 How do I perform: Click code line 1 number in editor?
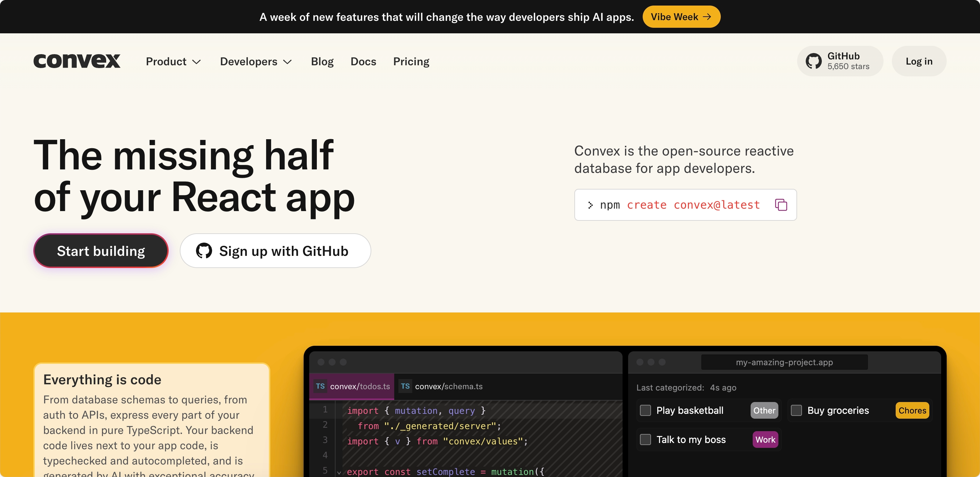tap(325, 410)
